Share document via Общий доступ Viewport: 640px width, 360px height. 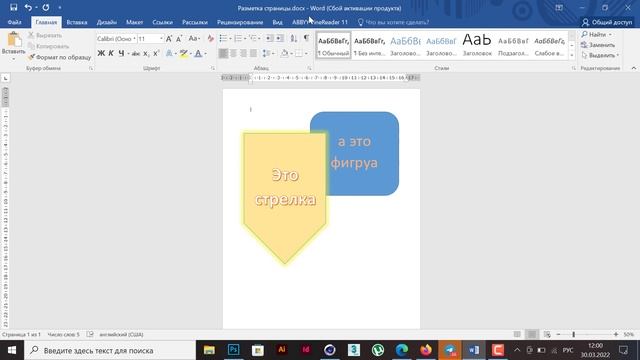607,22
